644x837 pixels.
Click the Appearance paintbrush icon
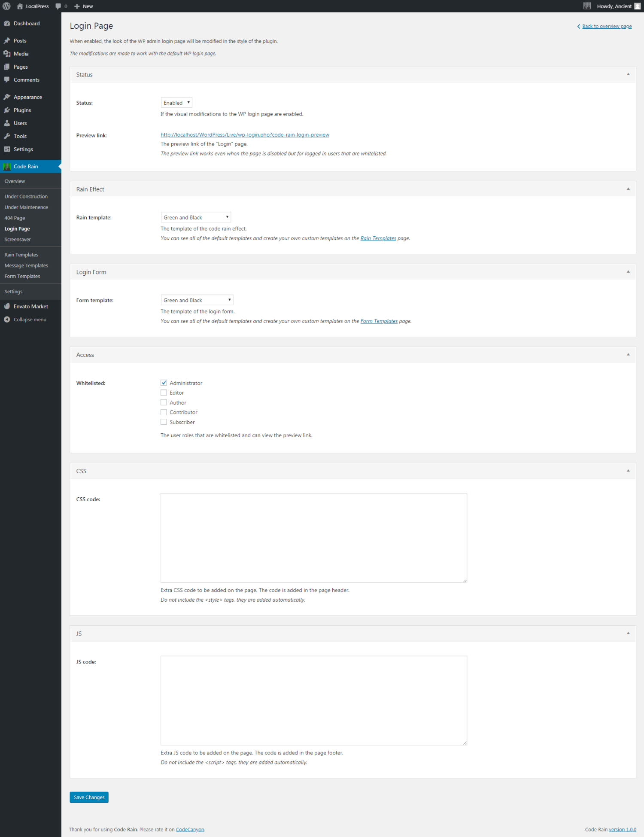(x=7, y=97)
